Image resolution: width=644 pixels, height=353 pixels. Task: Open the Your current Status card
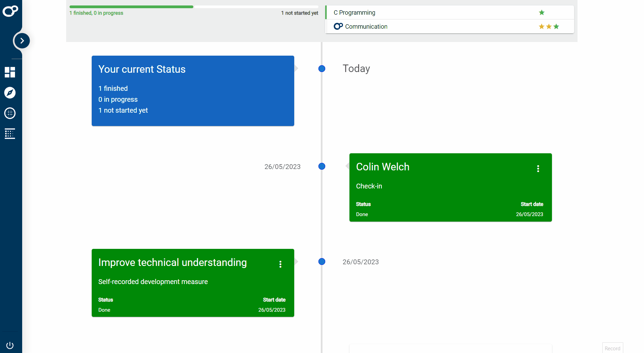193,91
